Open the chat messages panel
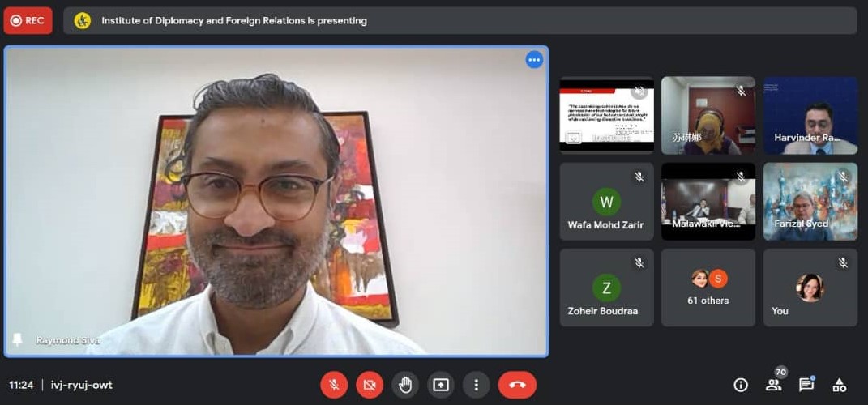This screenshot has height=405, width=868. 806,385
